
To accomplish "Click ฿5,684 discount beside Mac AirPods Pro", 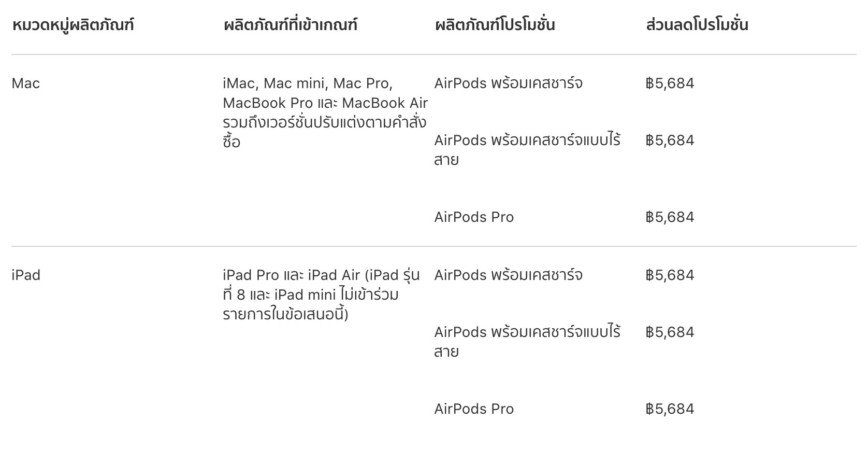I will click(x=670, y=217).
